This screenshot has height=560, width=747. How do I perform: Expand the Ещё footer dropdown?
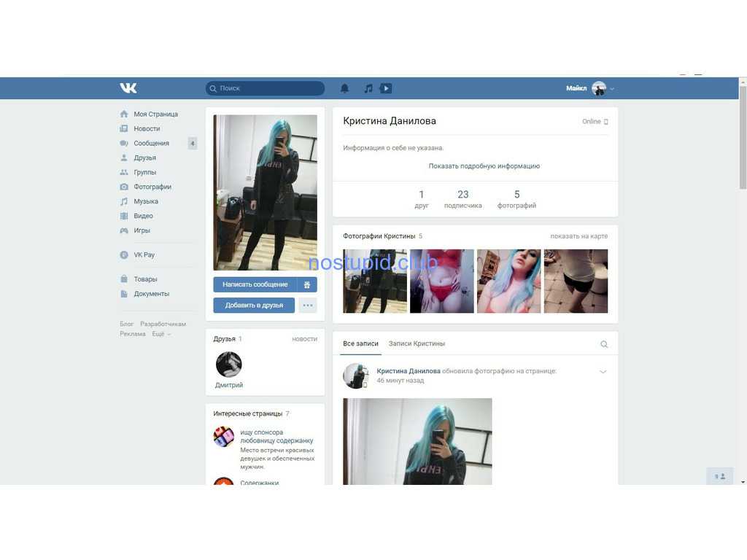click(x=160, y=334)
